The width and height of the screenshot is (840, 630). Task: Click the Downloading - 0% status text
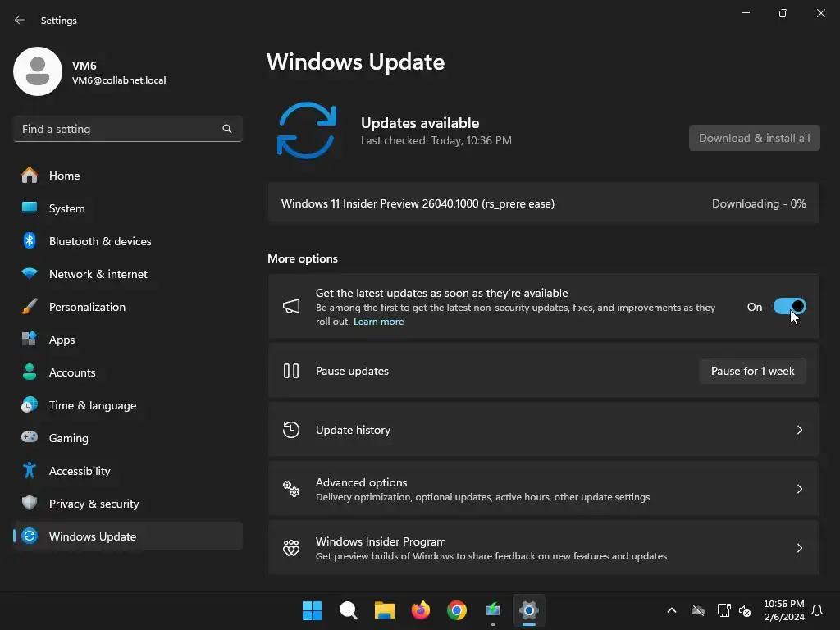click(759, 203)
